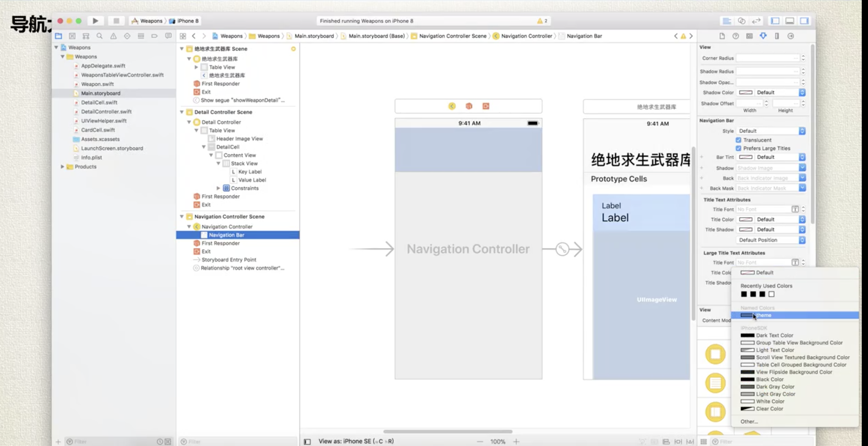Viewport: 868px width, 446px height.
Task: Collapse the Stack View disclosure triangle
Action: tap(218, 163)
